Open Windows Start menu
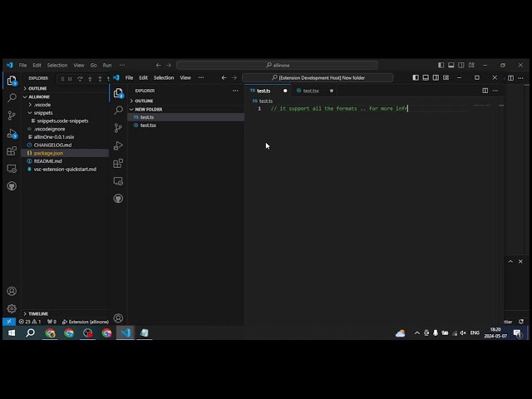Viewport: 532px width, 399px height. click(x=12, y=332)
